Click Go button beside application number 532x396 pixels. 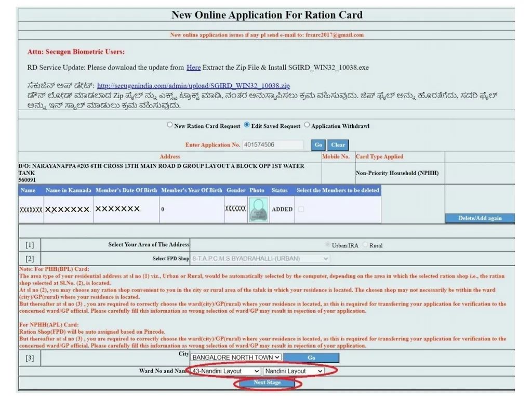[318, 145]
